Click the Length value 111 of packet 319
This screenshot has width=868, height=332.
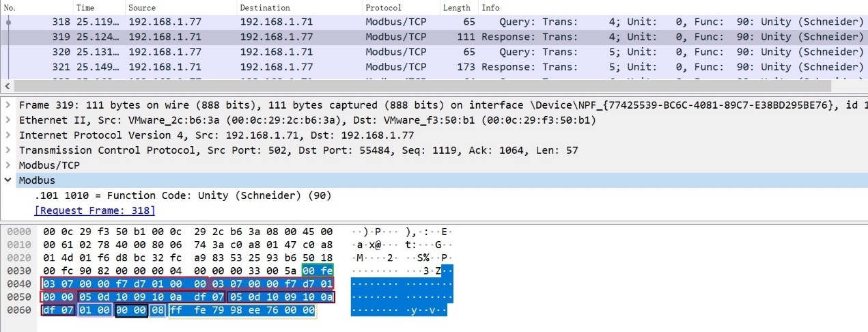pyautogui.click(x=466, y=37)
